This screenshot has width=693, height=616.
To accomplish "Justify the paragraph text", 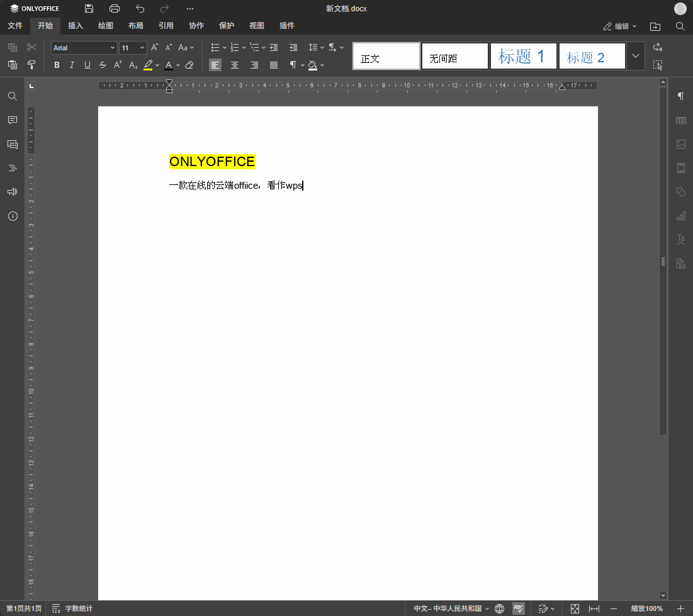I will 274,65.
